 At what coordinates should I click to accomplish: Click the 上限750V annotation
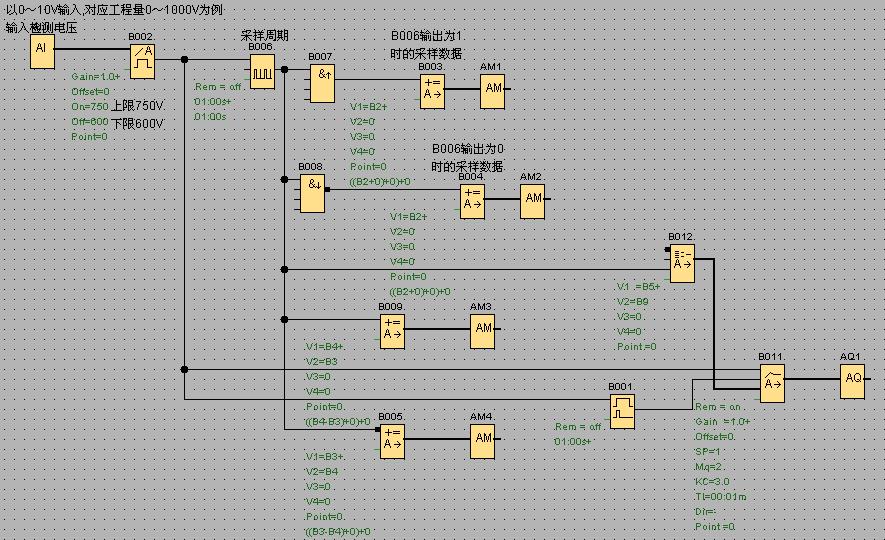tap(137, 106)
